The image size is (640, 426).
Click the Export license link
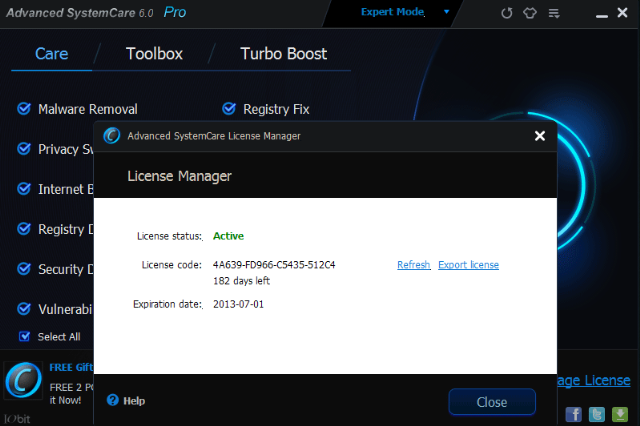(469, 265)
